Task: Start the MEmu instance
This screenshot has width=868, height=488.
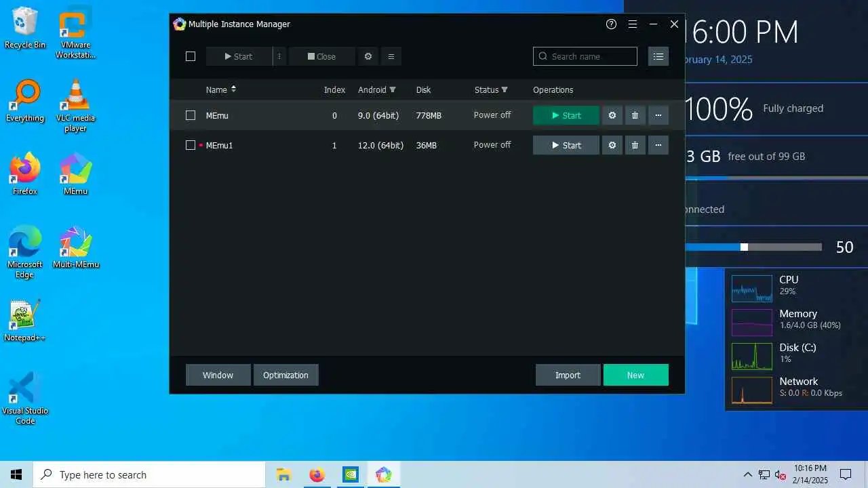Action: 566,115
